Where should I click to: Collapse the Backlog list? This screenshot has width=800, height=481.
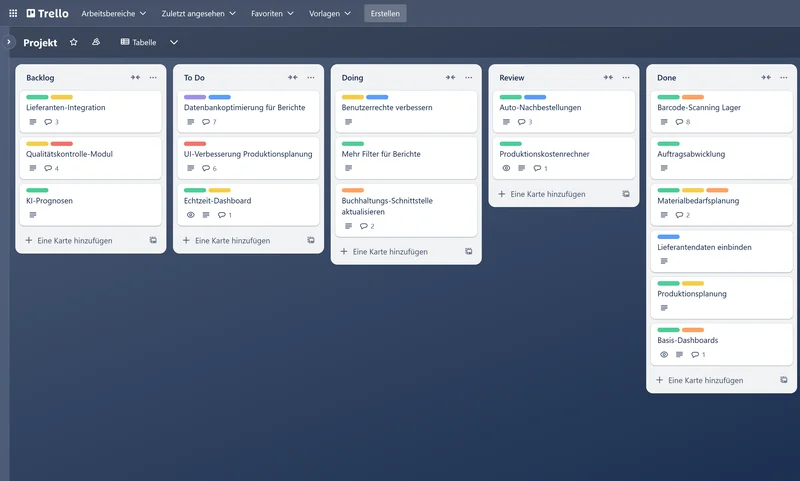tap(135, 78)
